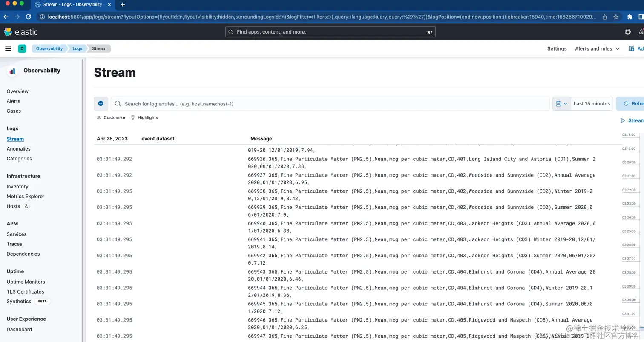Click the browser forward arrow

(17, 17)
